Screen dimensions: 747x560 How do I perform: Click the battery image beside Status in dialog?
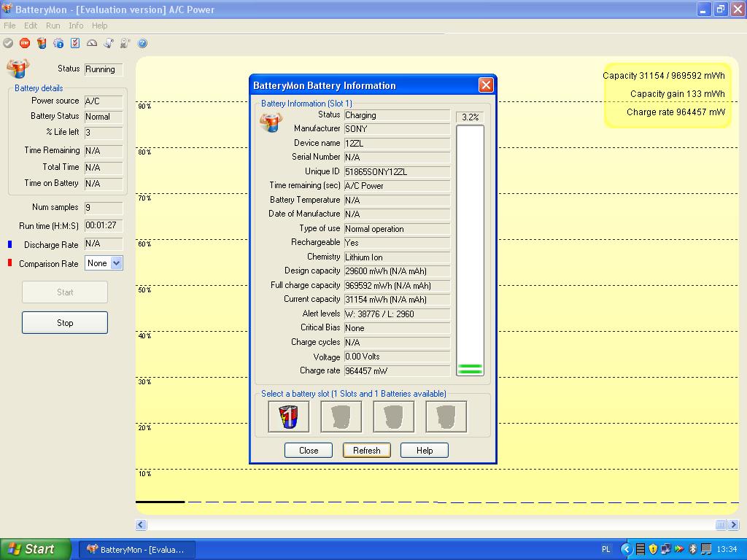tap(271, 122)
